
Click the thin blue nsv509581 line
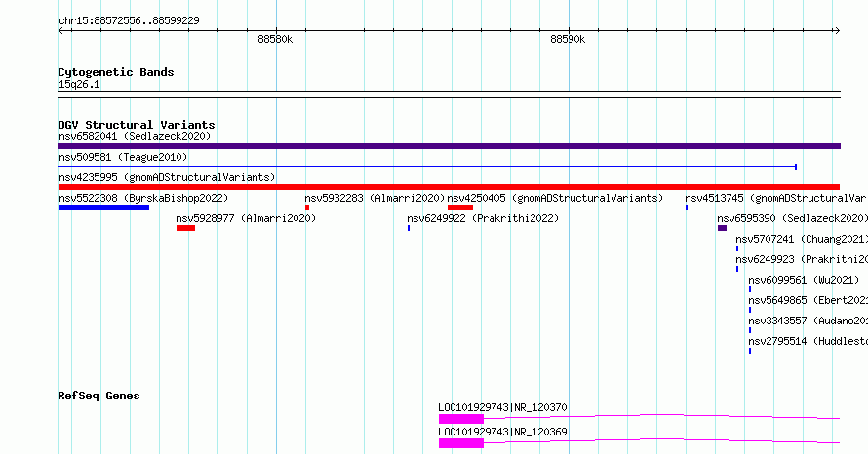[x=427, y=167]
